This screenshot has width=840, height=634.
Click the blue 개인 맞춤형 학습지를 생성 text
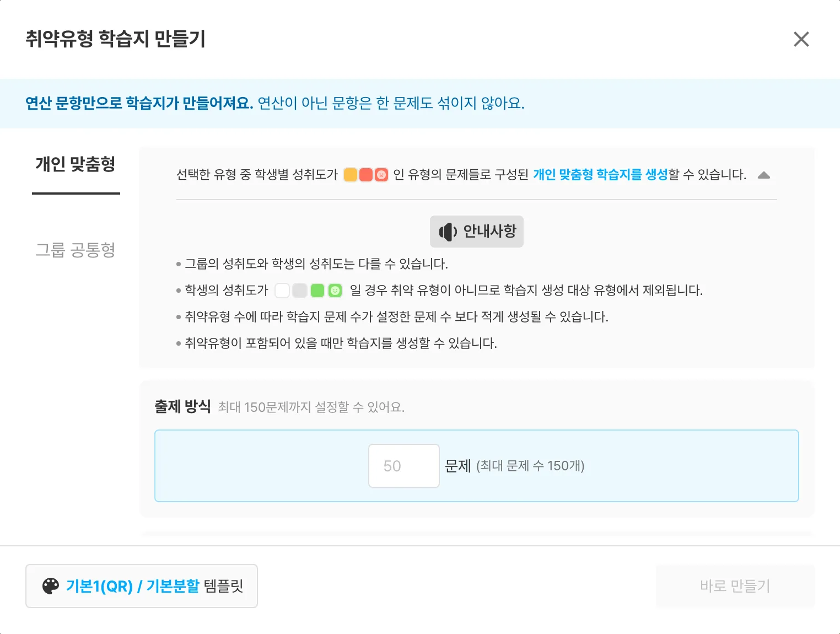coord(601,175)
